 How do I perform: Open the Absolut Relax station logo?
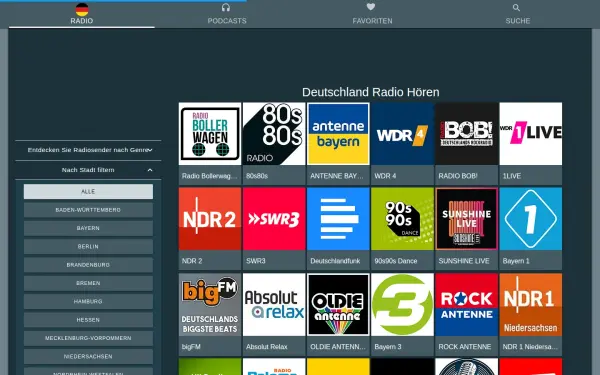coord(274,305)
